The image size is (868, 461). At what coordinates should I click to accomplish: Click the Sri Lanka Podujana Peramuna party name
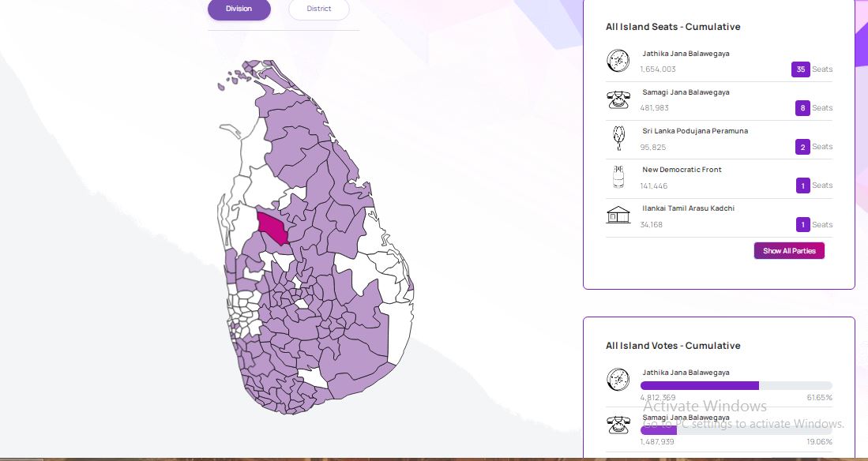coord(694,131)
